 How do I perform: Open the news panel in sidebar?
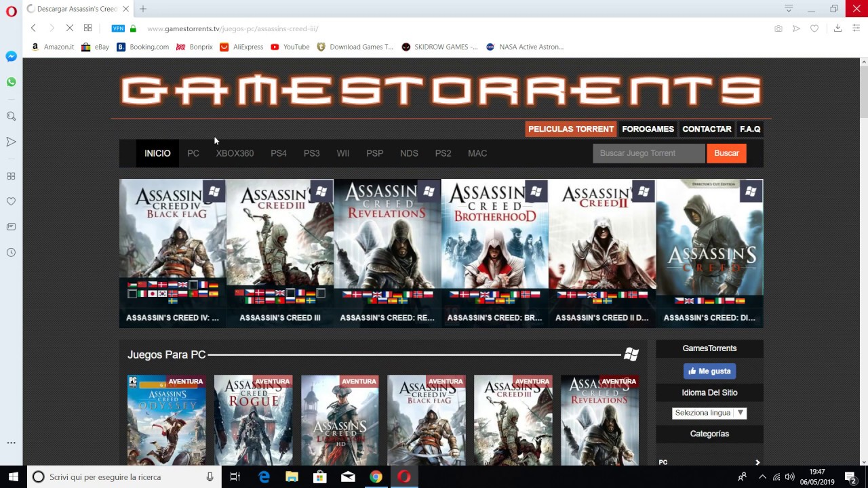pyautogui.click(x=11, y=226)
